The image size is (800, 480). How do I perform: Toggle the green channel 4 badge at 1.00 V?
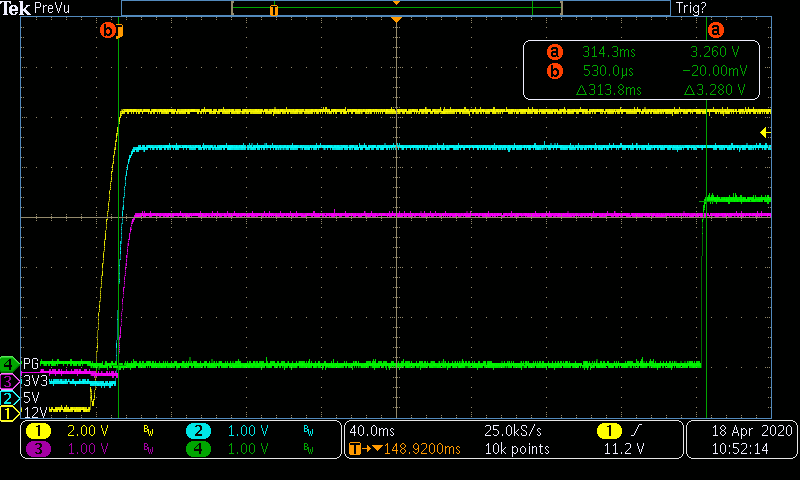[199, 449]
